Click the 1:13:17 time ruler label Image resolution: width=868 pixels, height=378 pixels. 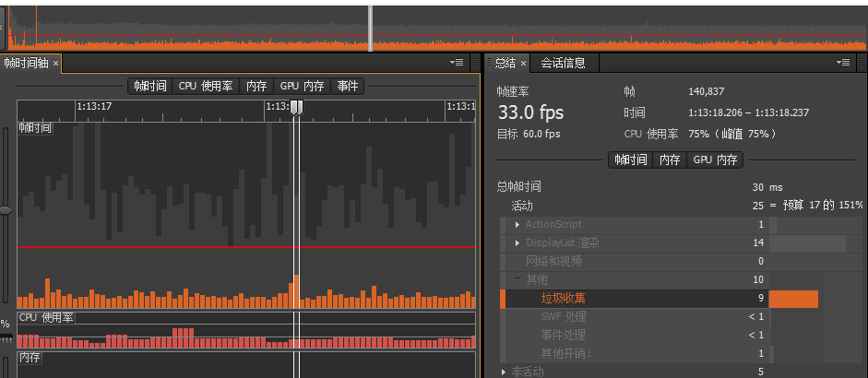tap(94, 106)
